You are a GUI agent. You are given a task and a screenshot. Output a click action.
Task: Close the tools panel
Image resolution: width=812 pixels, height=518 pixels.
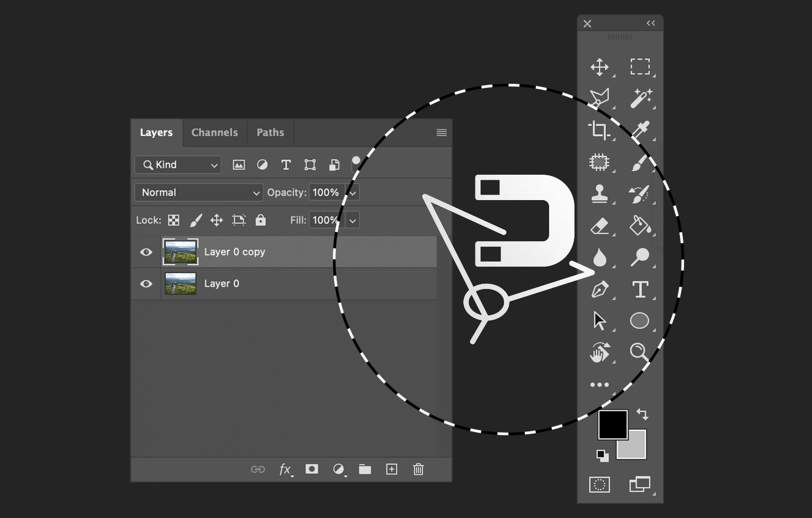587,24
